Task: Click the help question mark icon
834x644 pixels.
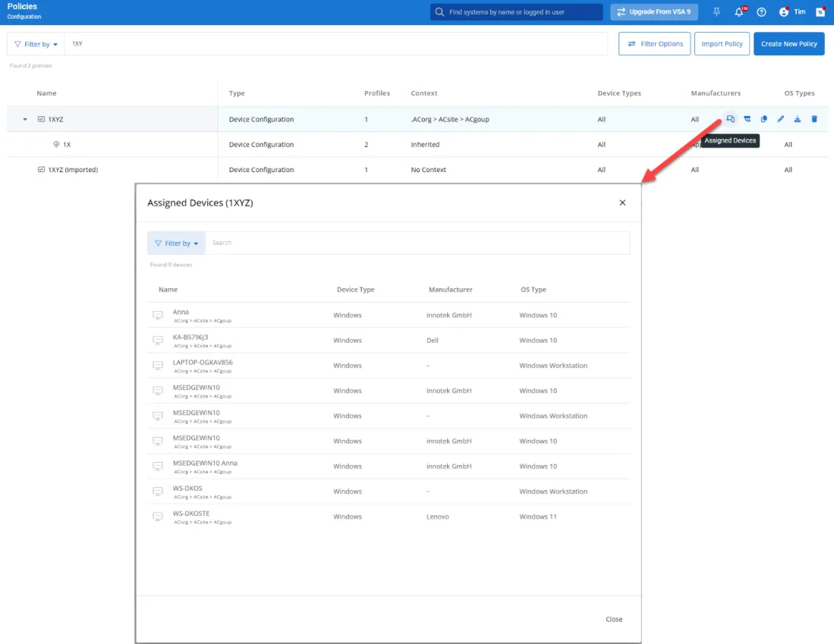Action: tap(761, 12)
